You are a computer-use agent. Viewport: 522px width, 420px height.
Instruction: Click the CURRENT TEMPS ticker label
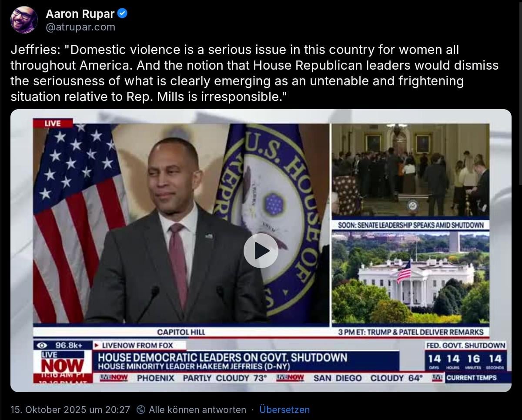[471, 378]
